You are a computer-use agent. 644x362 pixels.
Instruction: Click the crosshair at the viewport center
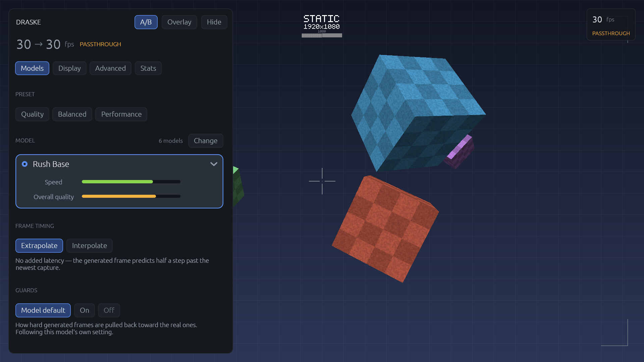click(x=322, y=181)
